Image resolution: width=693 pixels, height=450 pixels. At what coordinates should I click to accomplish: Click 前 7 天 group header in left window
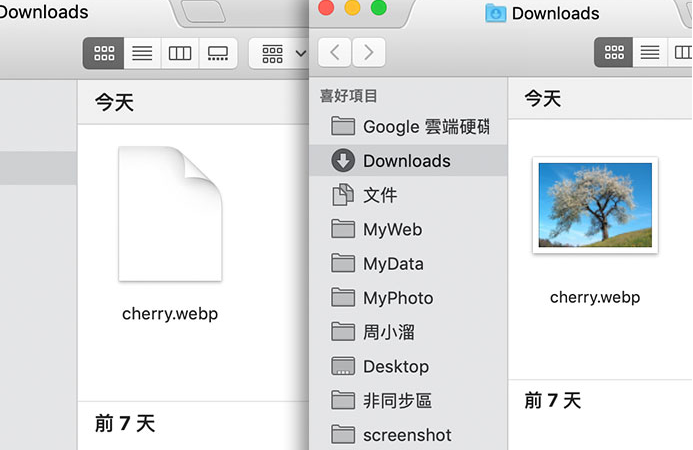coord(125,423)
